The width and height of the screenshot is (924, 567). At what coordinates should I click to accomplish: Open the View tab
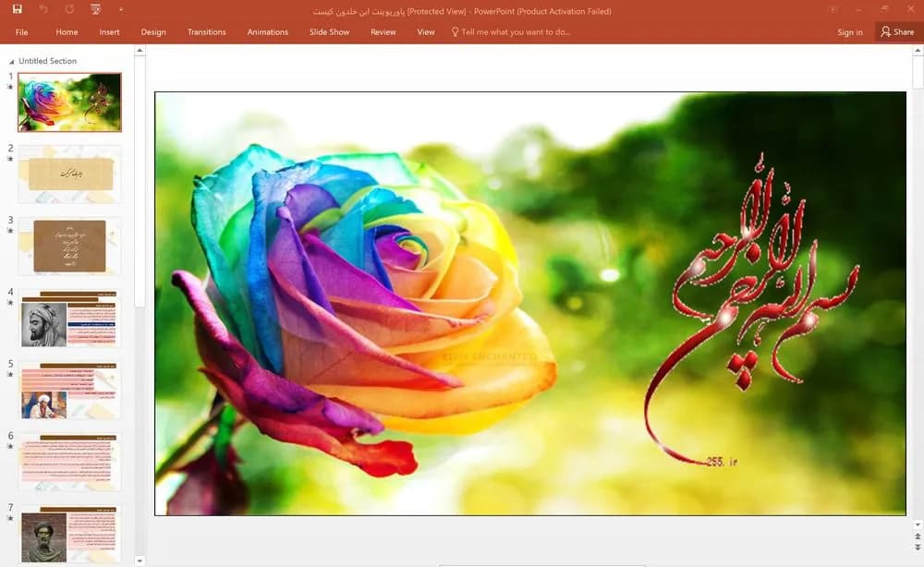tap(425, 31)
